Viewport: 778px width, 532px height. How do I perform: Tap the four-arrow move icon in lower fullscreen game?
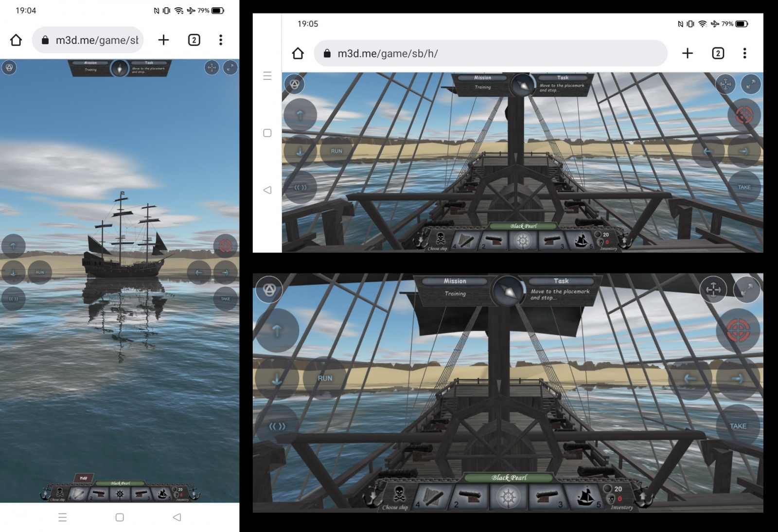coord(713,290)
